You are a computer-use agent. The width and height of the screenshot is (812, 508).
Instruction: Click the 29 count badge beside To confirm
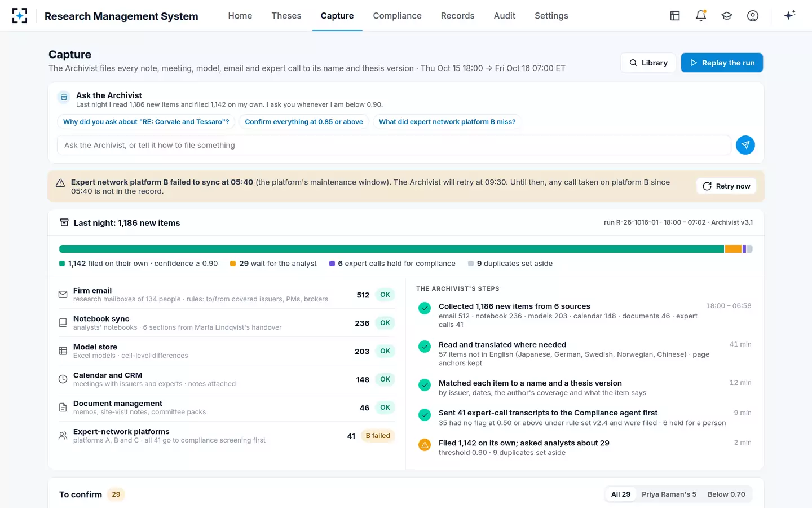(x=116, y=494)
